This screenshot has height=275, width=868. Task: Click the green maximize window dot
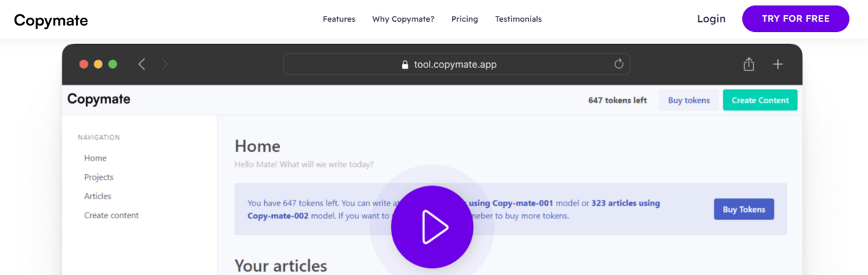pyautogui.click(x=112, y=64)
